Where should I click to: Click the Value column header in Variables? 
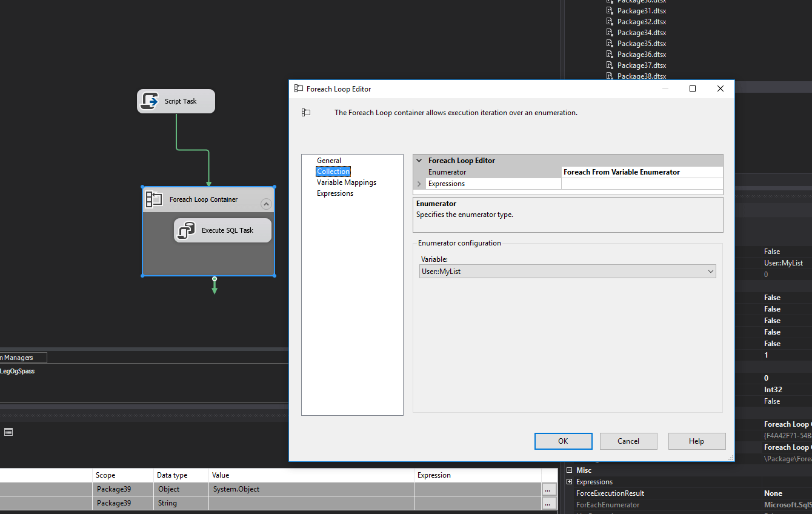[311, 475]
